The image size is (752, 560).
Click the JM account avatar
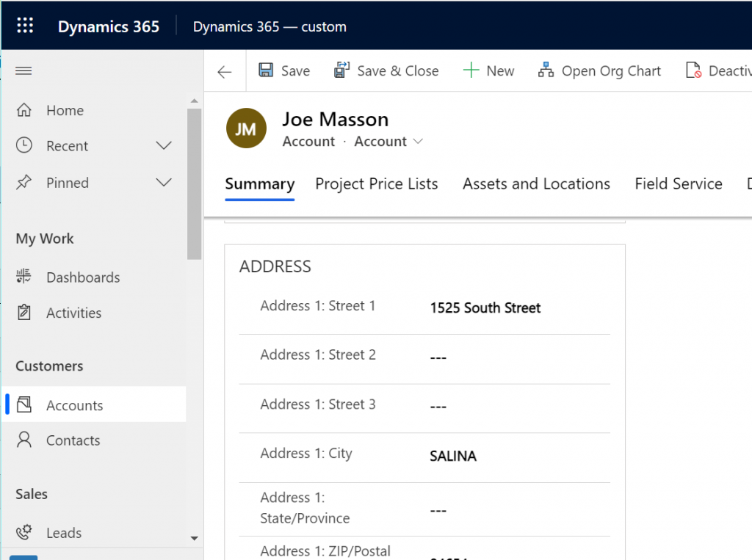click(246, 128)
